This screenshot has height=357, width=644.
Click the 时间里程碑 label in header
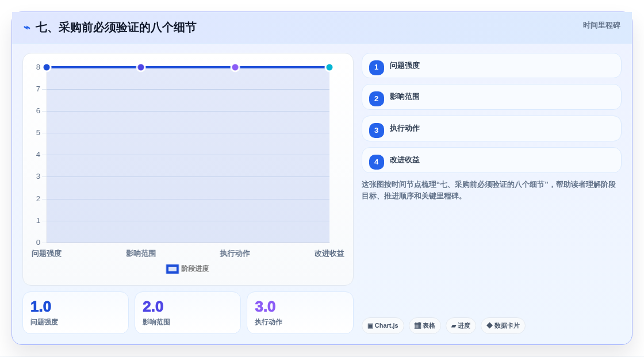pos(601,25)
